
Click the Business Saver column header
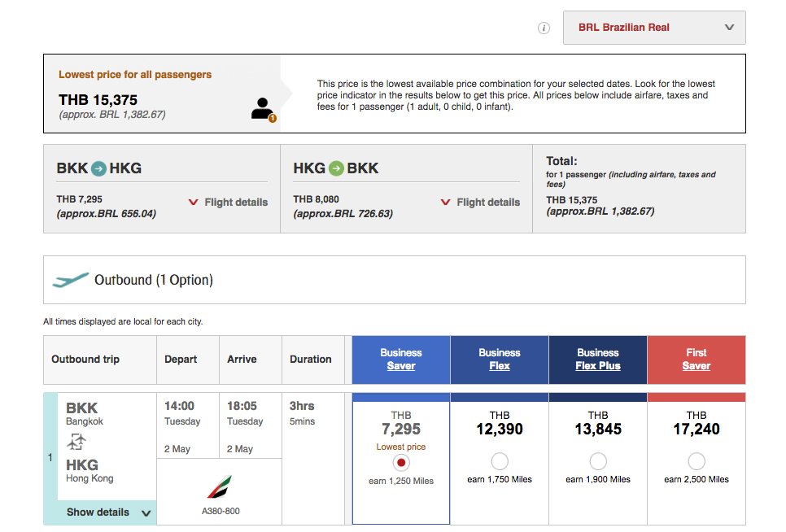[400, 360]
